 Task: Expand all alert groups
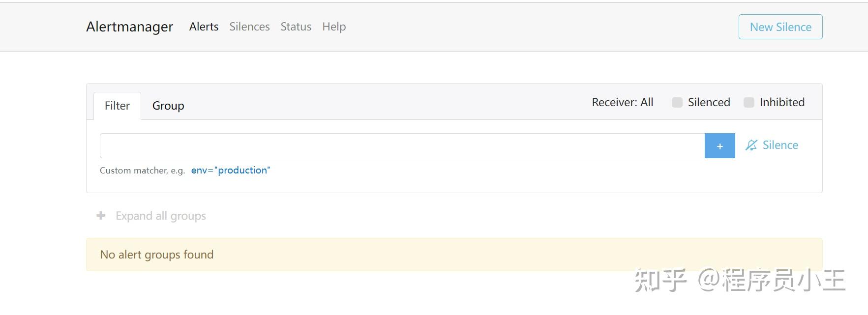point(161,215)
